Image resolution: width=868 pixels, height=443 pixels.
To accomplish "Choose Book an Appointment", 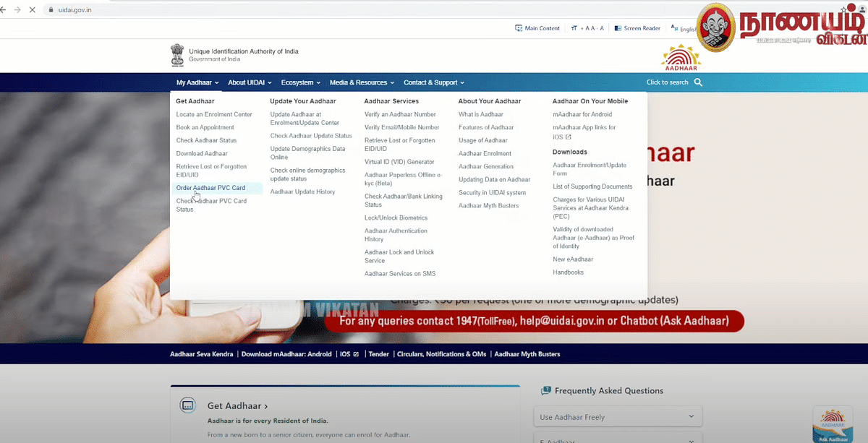I will pos(205,127).
